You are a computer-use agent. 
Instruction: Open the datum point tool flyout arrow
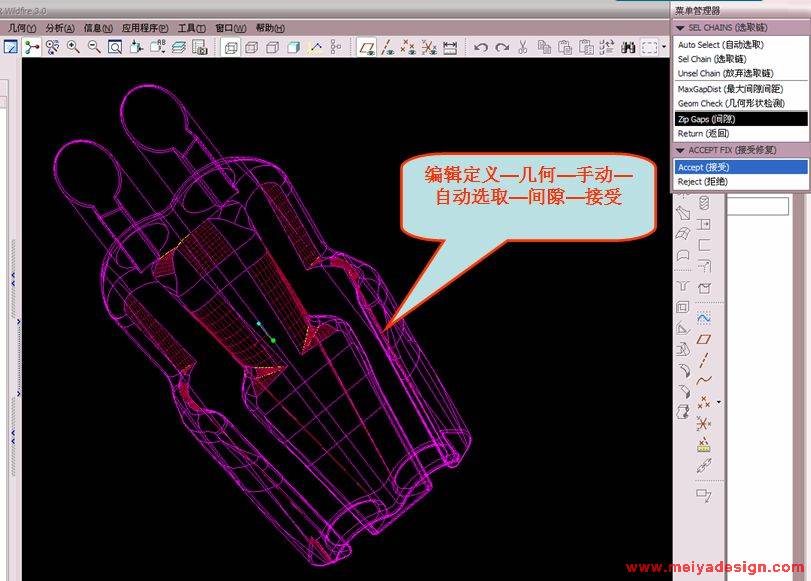click(718, 402)
